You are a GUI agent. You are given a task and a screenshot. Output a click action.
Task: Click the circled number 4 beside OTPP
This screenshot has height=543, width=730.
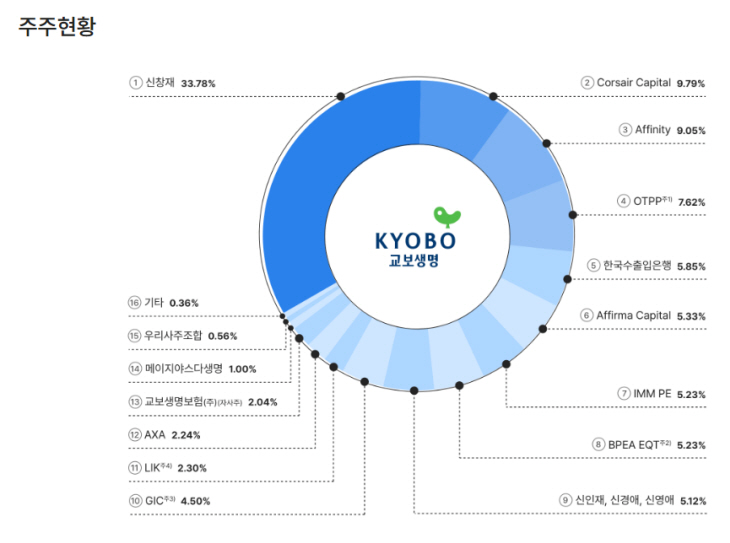[x=623, y=201]
